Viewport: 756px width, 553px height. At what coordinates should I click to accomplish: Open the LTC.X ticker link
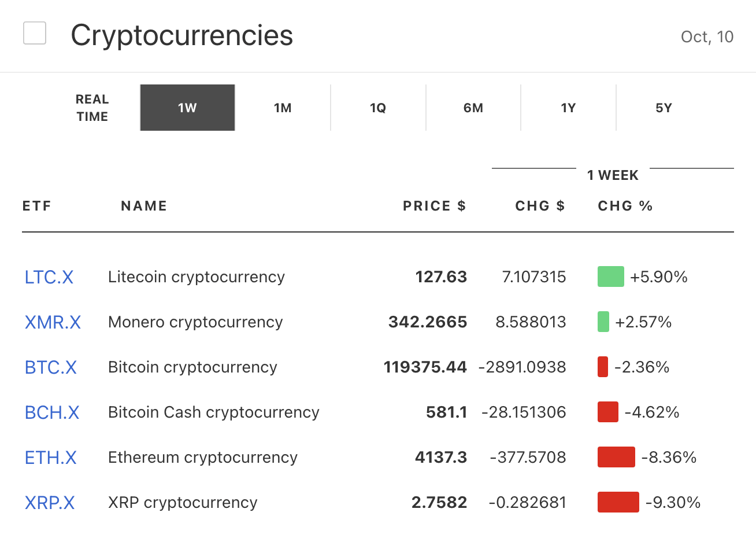click(x=49, y=277)
